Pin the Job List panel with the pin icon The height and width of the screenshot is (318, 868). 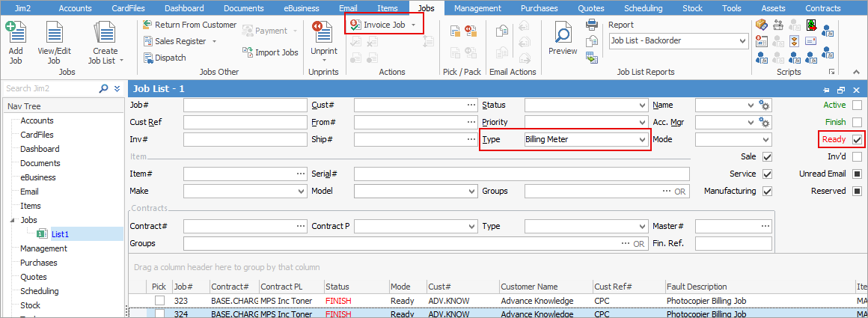click(x=827, y=90)
